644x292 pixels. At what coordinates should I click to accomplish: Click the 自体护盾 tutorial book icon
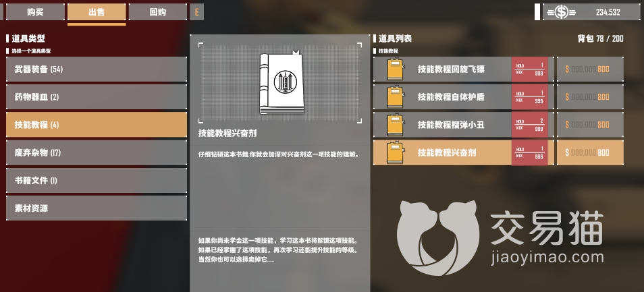coord(395,97)
